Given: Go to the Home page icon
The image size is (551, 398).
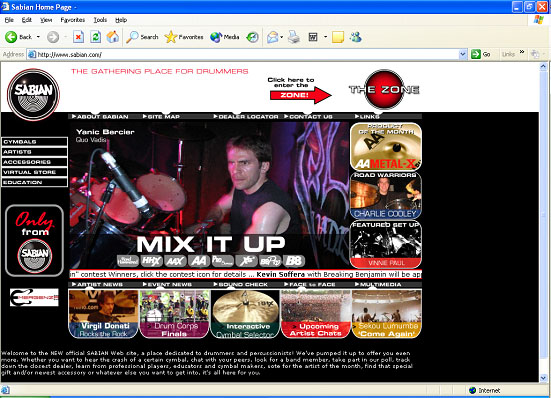Looking at the screenshot, I should [112, 37].
